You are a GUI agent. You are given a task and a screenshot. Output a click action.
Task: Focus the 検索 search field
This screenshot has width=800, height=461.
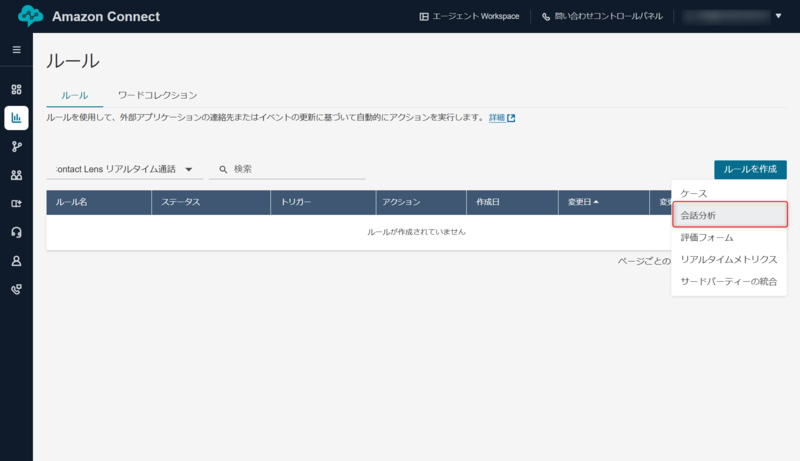click(287, 169)
